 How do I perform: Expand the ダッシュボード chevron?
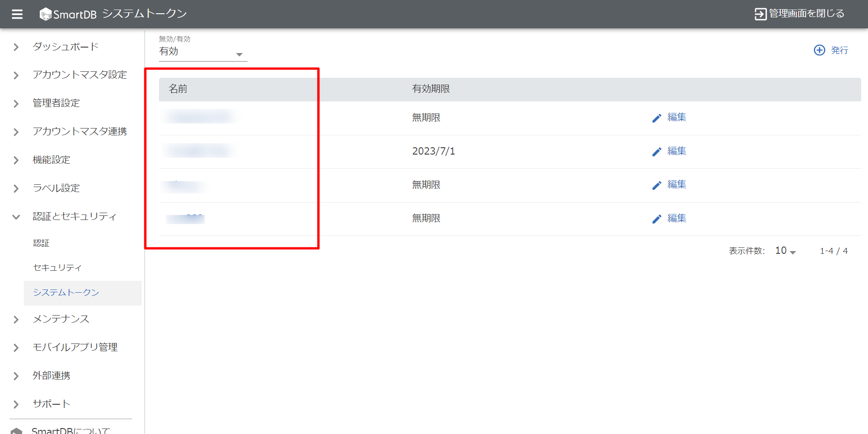(16, 47)
